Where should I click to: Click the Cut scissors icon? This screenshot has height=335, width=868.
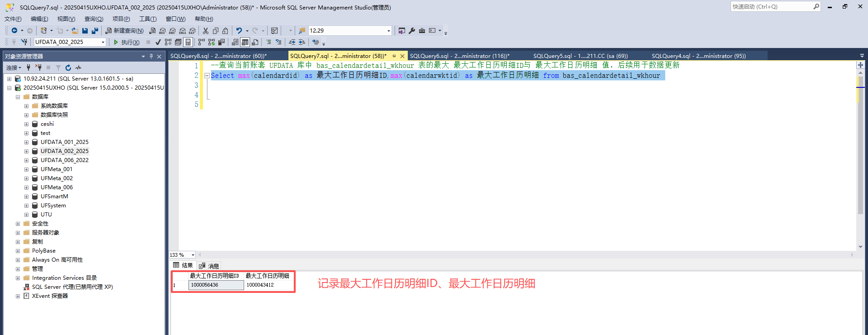pyautogui.click(x=206, y=31)
